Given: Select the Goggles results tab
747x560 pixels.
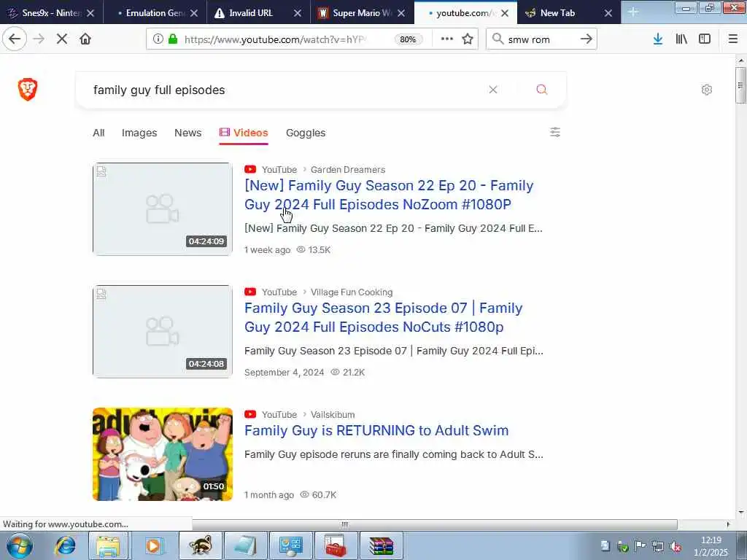Looking at the screenshot, I should (306, 133).
